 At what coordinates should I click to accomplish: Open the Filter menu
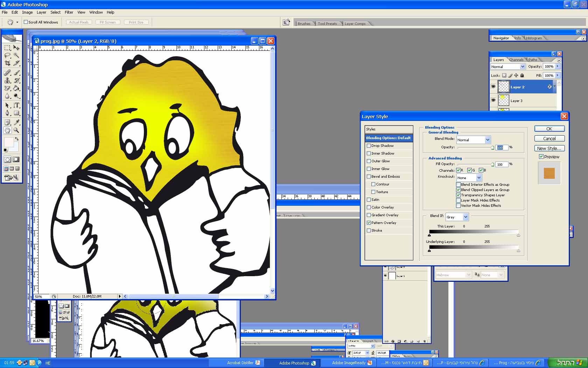point(69,12)
